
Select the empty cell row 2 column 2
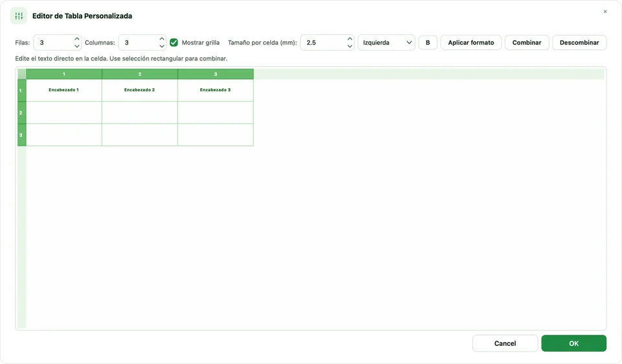[x=140, y=113]
